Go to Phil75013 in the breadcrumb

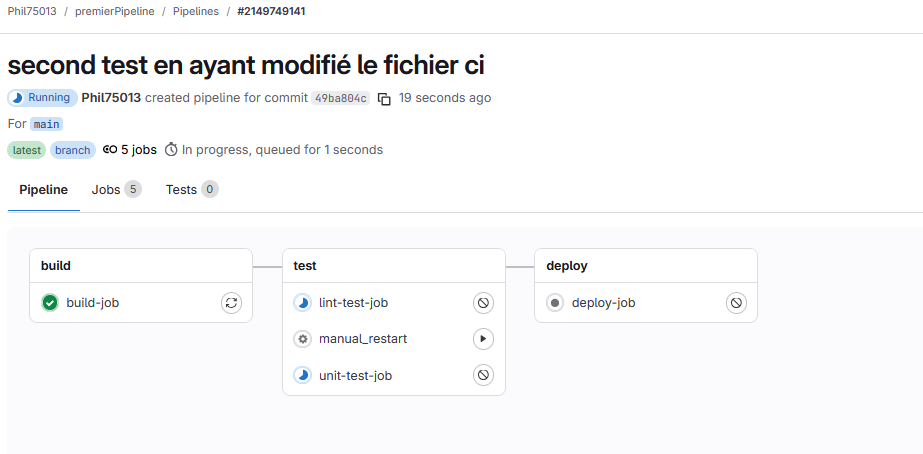[x=32, y=11]
